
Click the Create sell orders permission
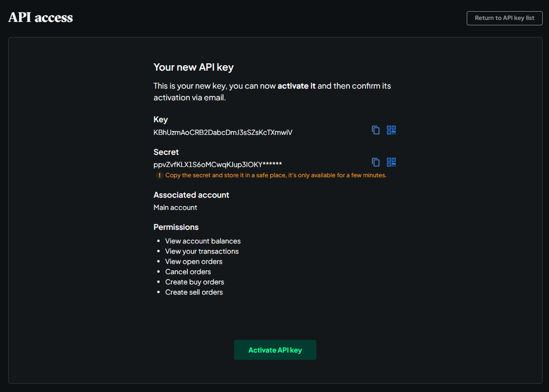point(194,292)
